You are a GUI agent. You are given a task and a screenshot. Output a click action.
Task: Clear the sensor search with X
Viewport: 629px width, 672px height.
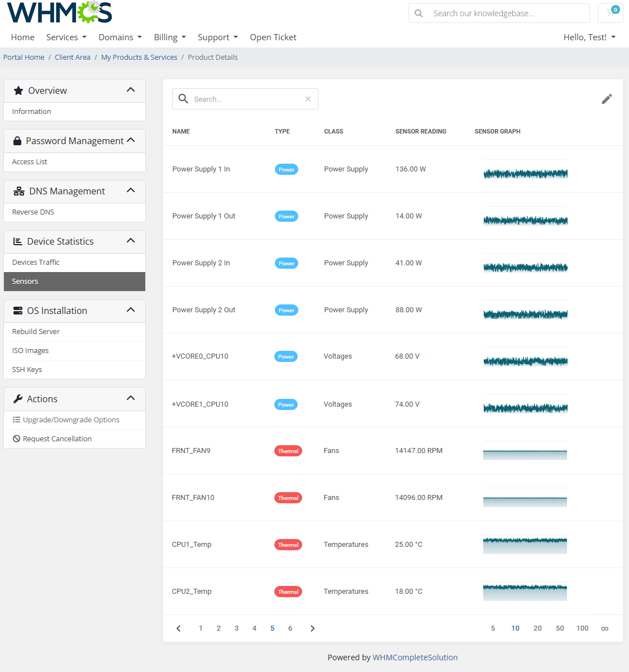tap(308, 99)
